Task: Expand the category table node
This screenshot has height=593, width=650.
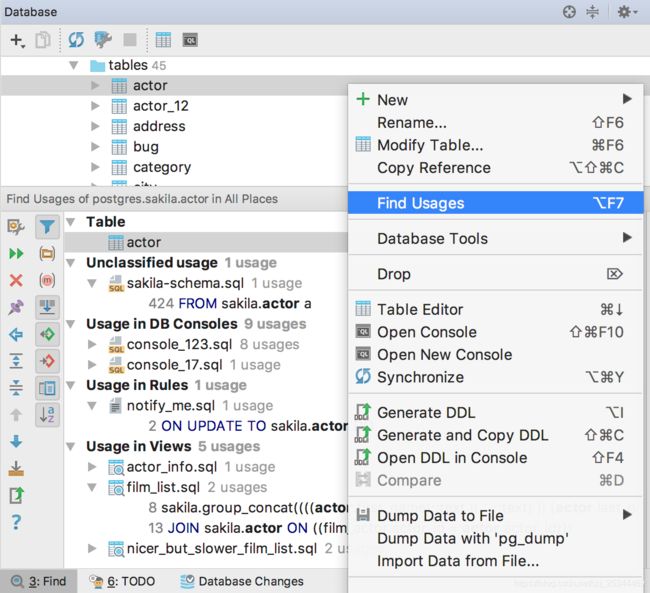Action: point(95,167)
